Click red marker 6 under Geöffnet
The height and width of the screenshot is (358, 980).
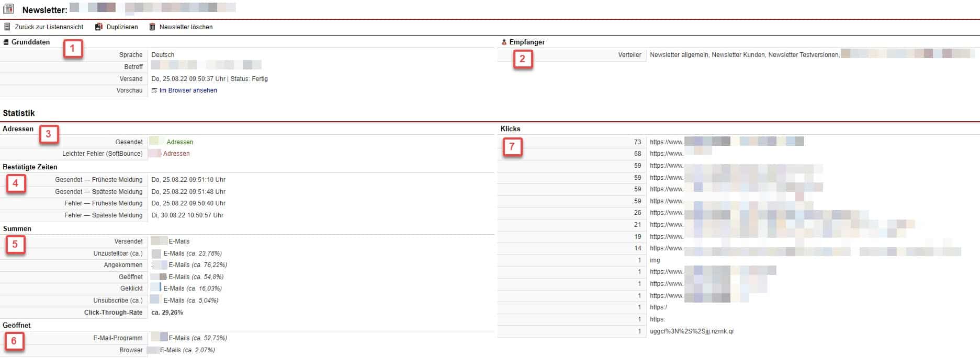(14, 341)
